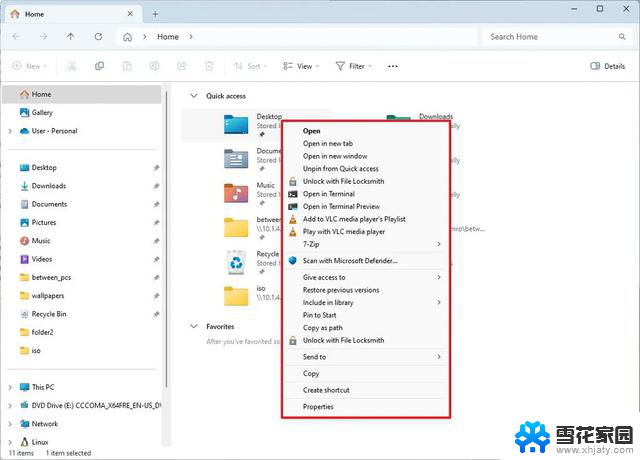The width and height of the screenshot is (640, 460).
Task: Select the Documents folder icon in Quick access
Action: coord(236,159)
